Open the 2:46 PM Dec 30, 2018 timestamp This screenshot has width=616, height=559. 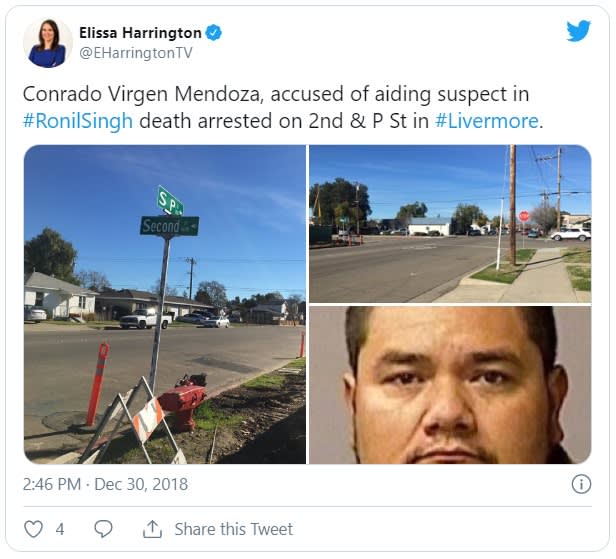[x=105, y=484]
